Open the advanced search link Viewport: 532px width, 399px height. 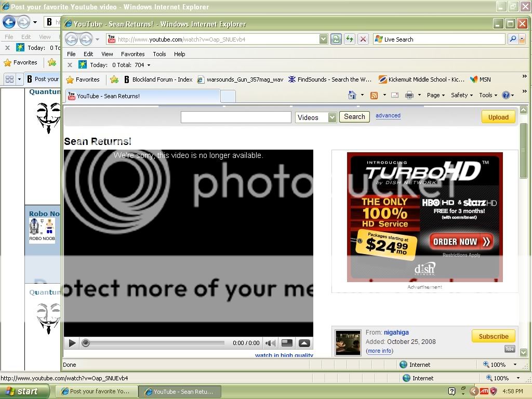[388, 116]
